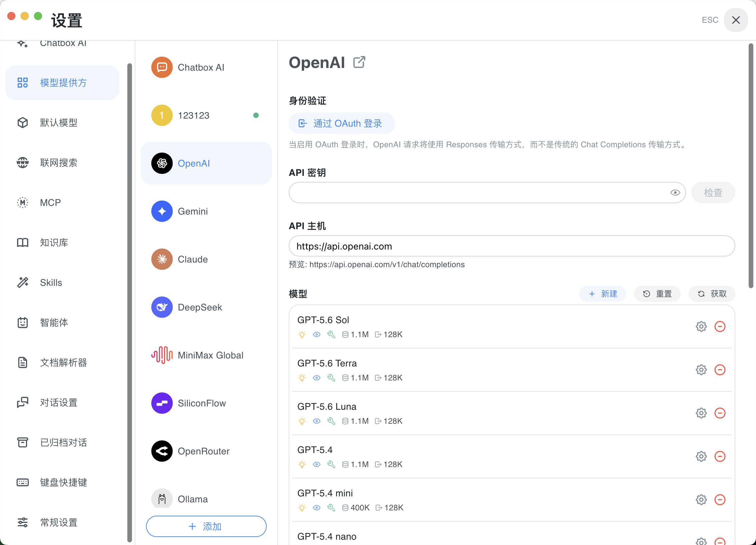Open the 已归档对话 settings section
The height and width of the screenshot is (545, 756).
(62, 442)
